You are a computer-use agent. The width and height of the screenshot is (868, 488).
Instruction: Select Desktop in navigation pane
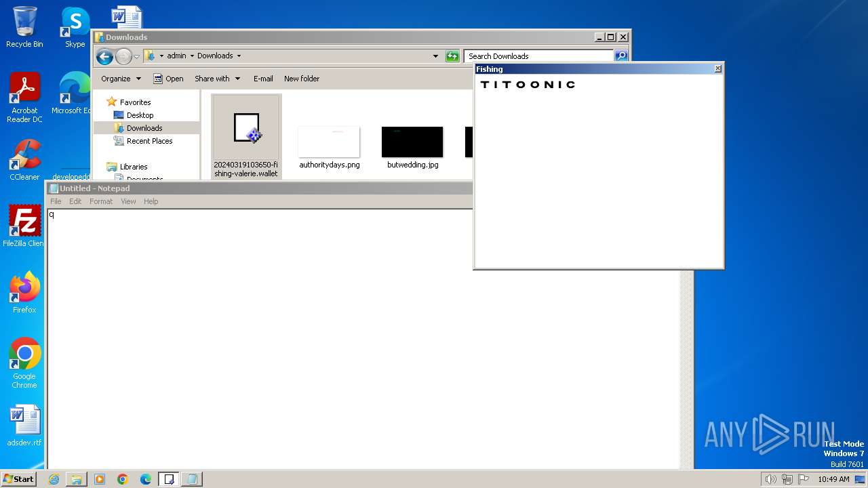tap(140, 115)
